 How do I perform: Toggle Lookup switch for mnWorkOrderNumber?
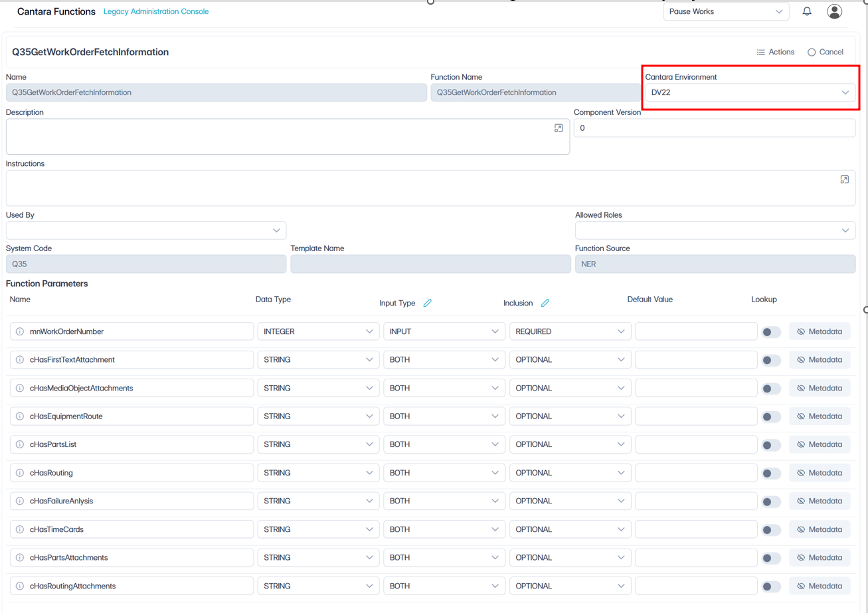pyautogui.click(x=771, y=331)
